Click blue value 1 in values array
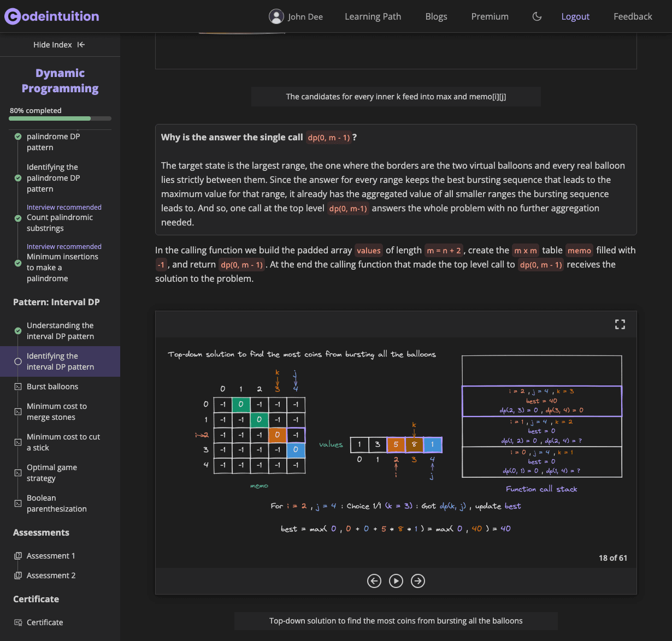Screen dimensions: 672x641 [x=433, y=444]
